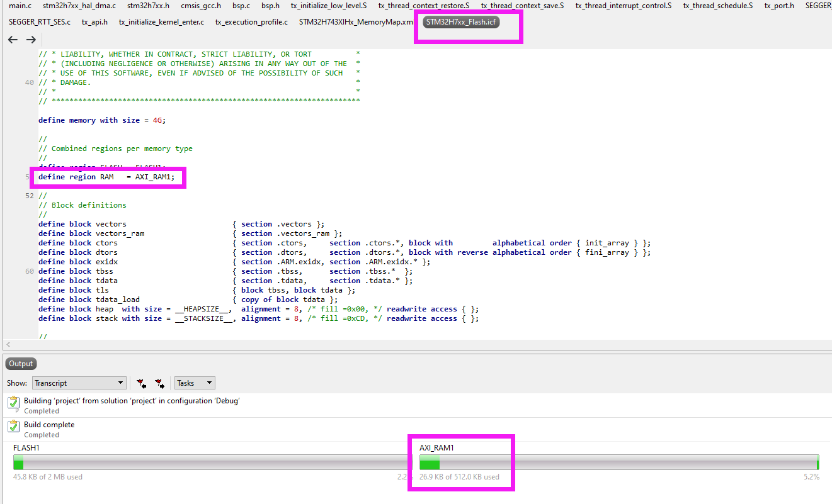
Task: Click the 5.2% usage percentage label
Action: (811, 477)
